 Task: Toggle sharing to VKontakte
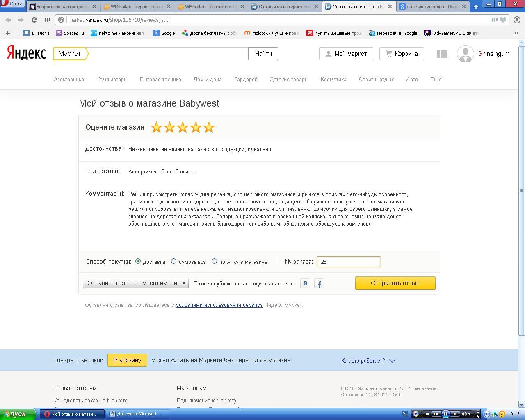click(x=305, y=283)
